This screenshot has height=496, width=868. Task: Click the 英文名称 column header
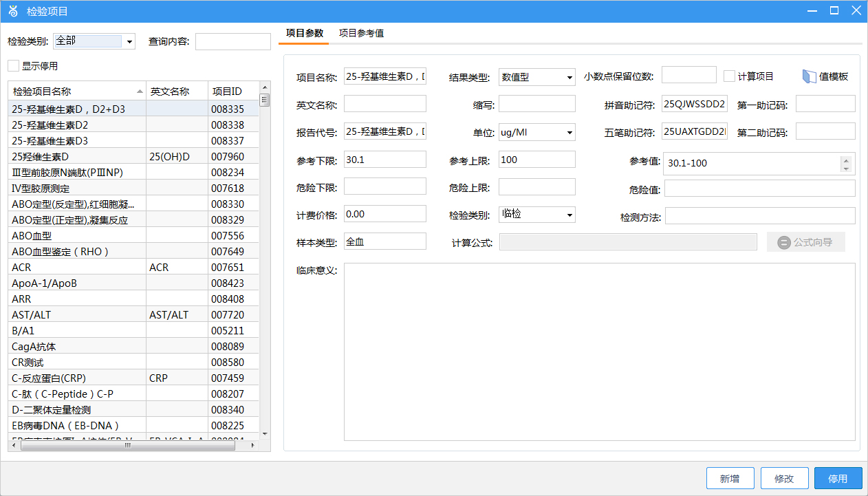[x=177, y=91]
